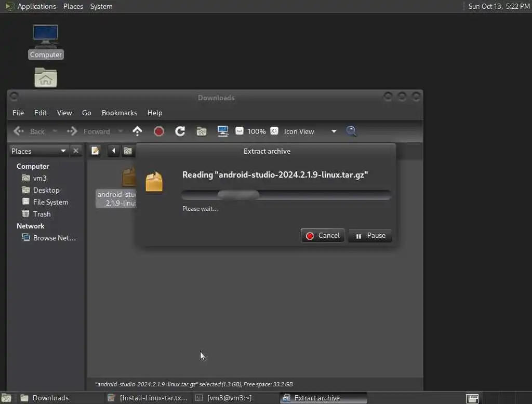This screenshot has width=532, height=404.
Task: Open search with magnifier icon
Action: pyautogui.click(x=351, y=131)
